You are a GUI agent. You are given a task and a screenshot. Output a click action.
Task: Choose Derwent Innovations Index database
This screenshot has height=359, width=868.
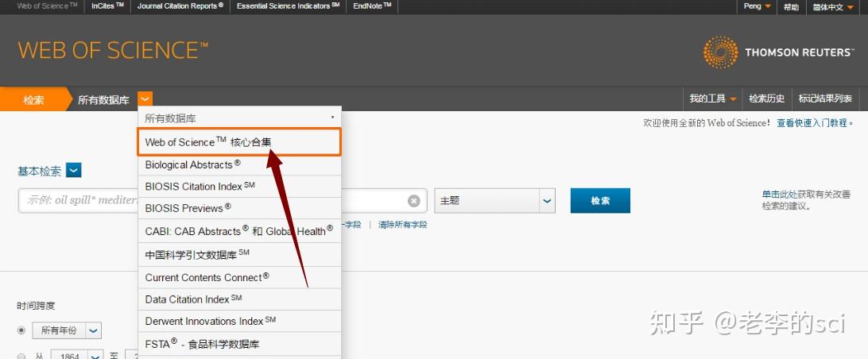click(239, 321)
